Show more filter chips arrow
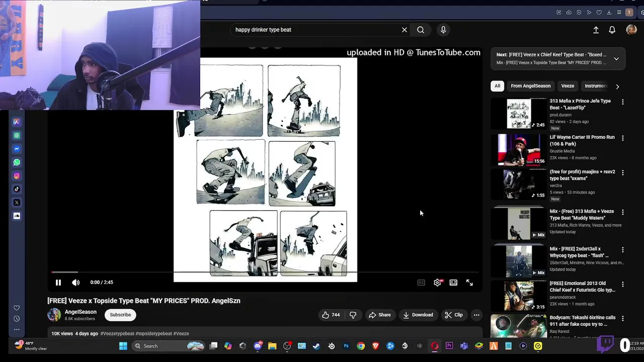The height and width of the screenshot is (362, 644). click(x=617, y=86)
